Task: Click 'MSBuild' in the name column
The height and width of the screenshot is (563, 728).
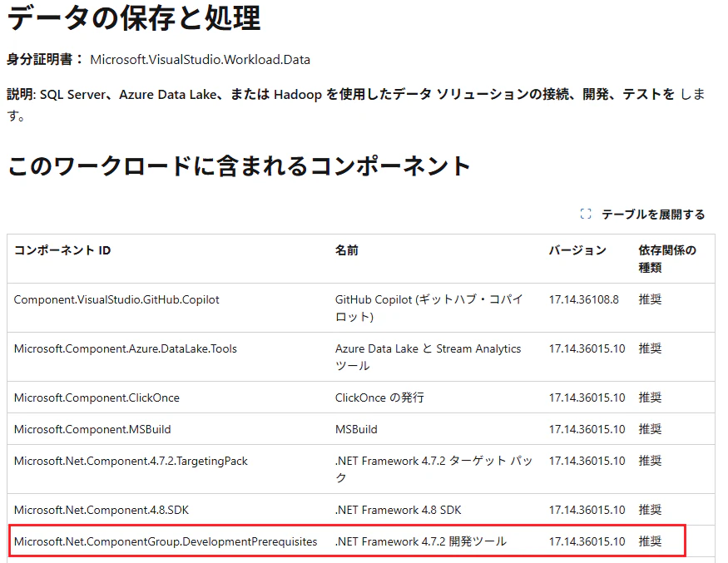Action: (356, 430)
